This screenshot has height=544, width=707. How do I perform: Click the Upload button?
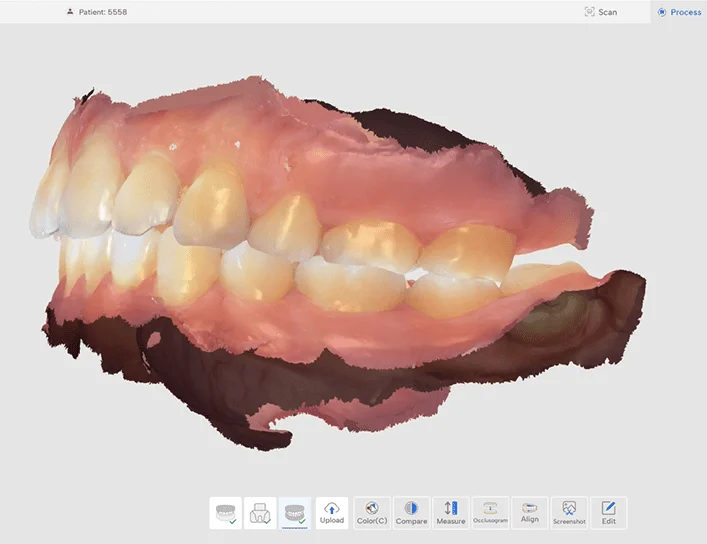(x=332, y=513)
